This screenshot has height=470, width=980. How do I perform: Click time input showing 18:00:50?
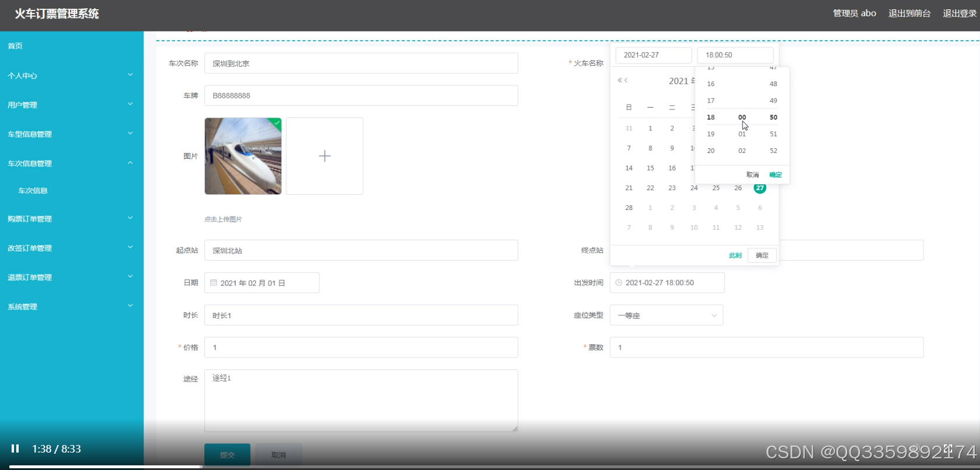pos(735,55)
